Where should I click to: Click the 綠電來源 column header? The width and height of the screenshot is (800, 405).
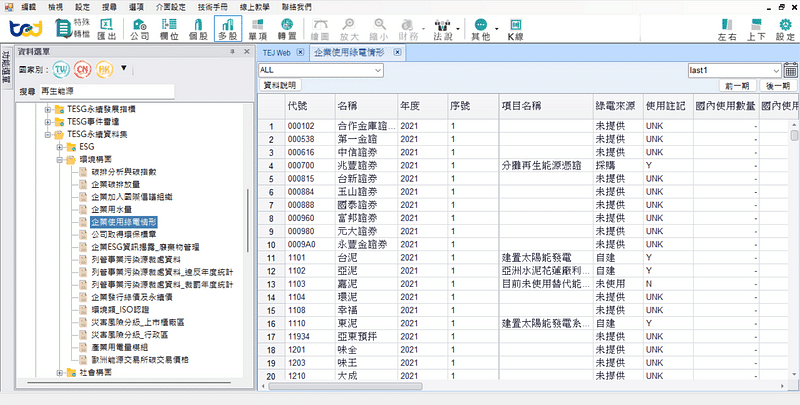pyautogui.click(x=618, y=107)
